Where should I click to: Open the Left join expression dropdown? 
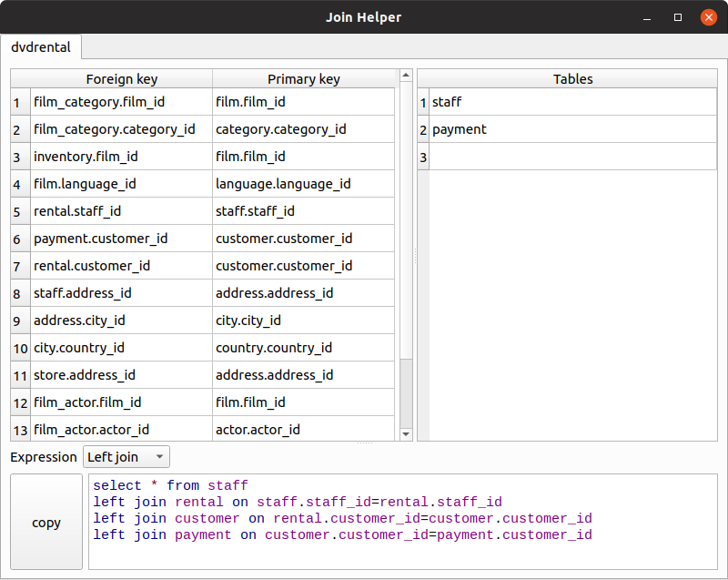(126, 457)
